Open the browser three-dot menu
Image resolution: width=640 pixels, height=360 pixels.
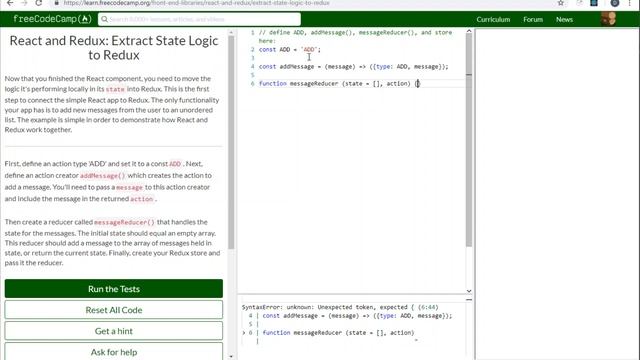coord(630,3)
